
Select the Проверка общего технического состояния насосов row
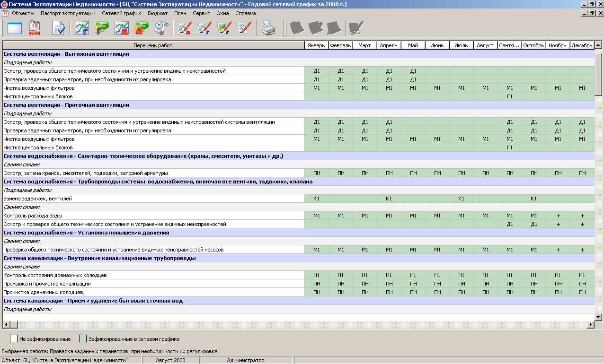[x=153, y=250]
